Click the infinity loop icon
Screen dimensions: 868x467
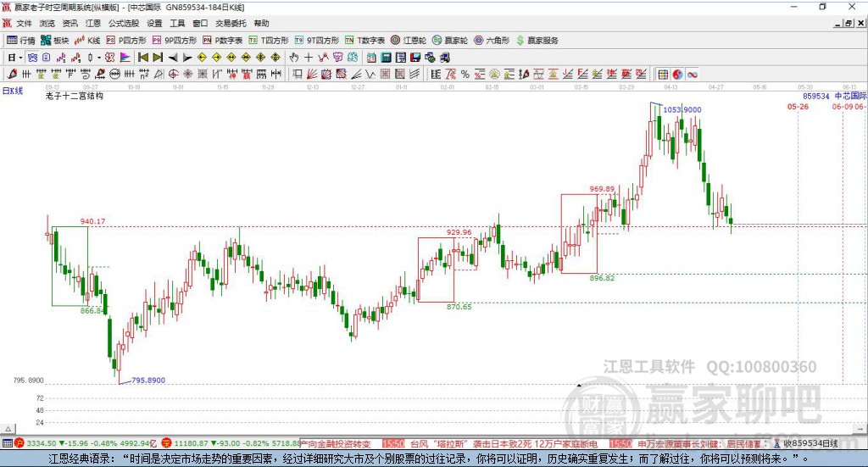[x=693, y=74]
